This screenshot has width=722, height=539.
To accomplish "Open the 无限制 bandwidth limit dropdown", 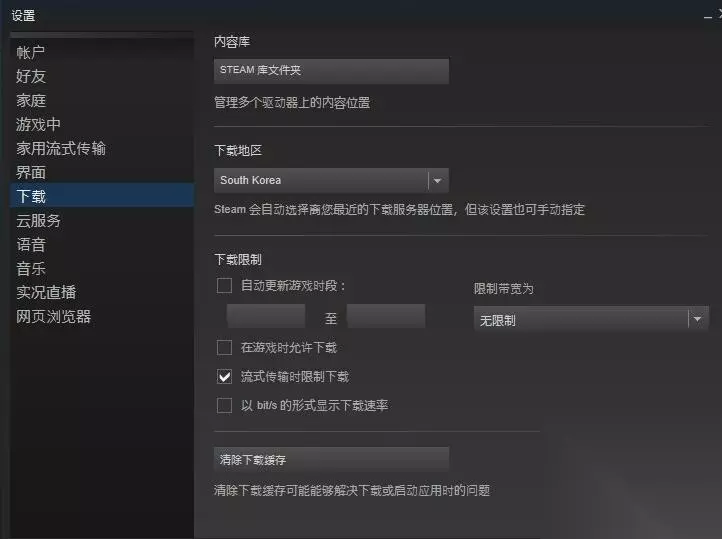I will point(591,319).
